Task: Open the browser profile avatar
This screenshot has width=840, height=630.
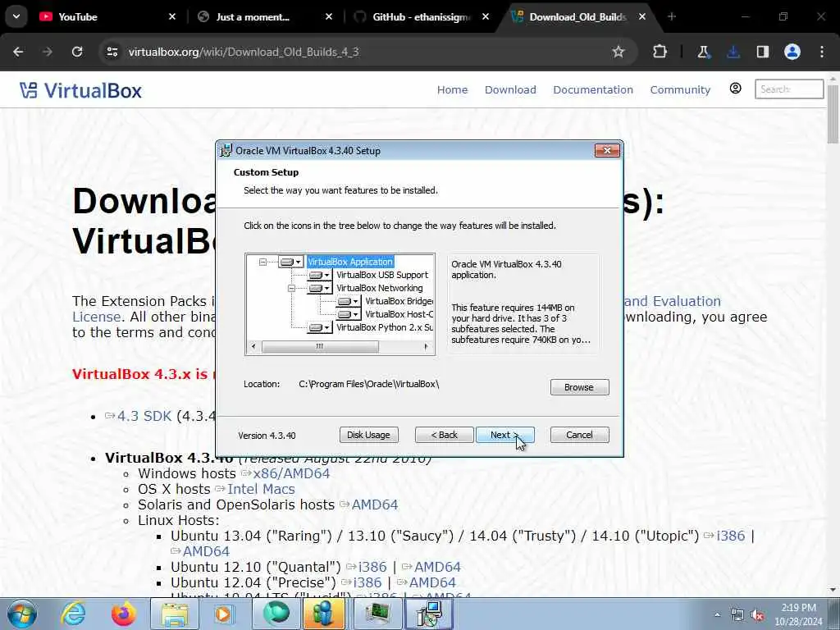Action: [792, 52]
